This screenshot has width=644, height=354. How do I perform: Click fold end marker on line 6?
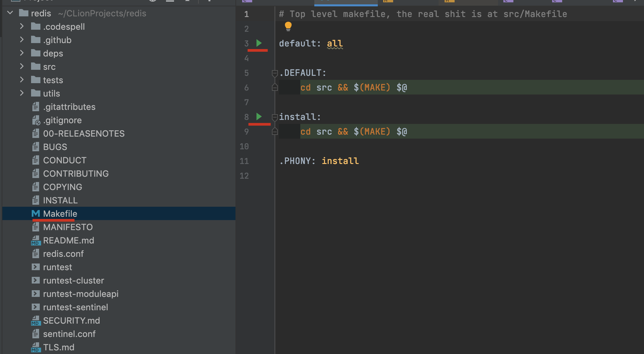pyautogui.click(x=275, y=87)
